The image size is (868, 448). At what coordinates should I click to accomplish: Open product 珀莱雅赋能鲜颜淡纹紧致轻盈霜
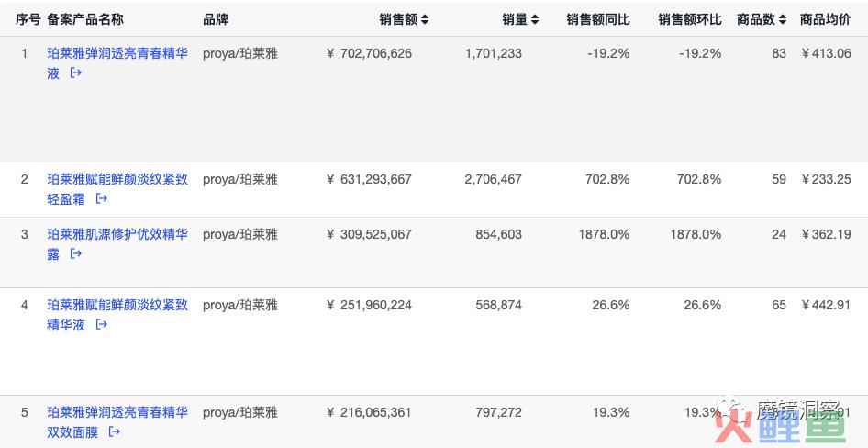point(117,179)
